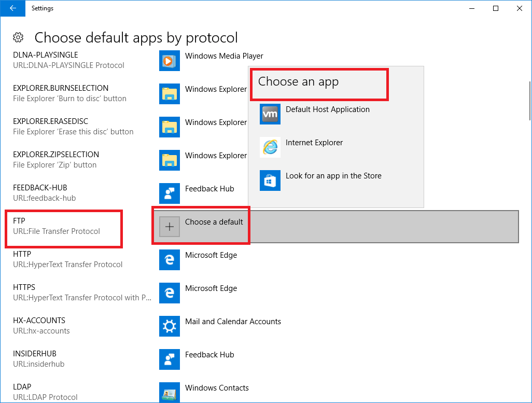The width and height of the screenshot is (532, 403).
Task: Open the Feedback Hub icon for FEEDBACK-HUB protocol
Action: [169, 193]
